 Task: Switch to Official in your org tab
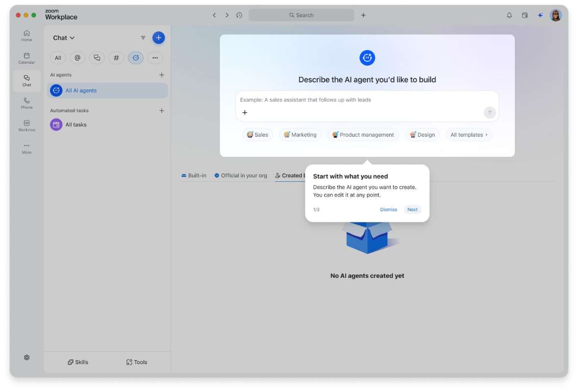click(x=241, y=175)
